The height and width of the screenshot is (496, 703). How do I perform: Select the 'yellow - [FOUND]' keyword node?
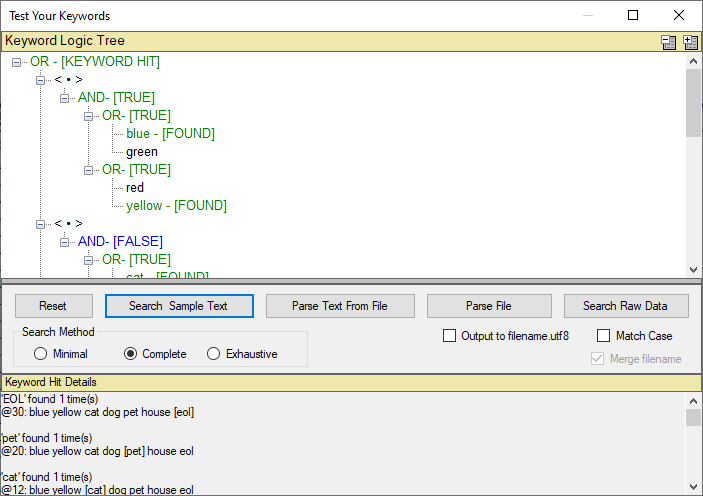[176, 206]
